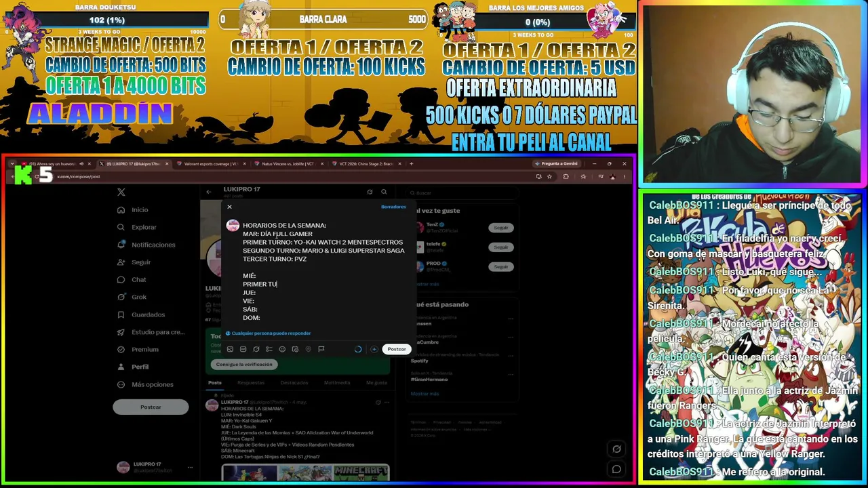
Task: Open browser extensions puzzle icon
Action: point(566,177)
